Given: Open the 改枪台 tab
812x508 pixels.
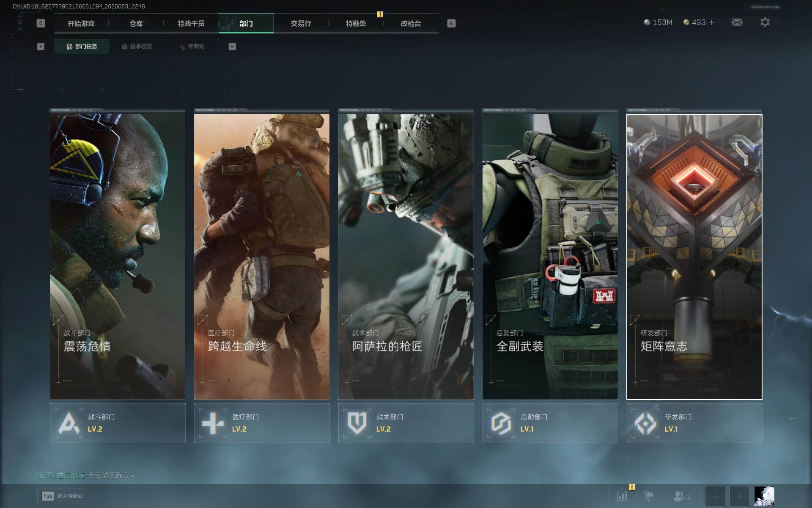Looking at the screenshot, I should [x=411, y=23].
